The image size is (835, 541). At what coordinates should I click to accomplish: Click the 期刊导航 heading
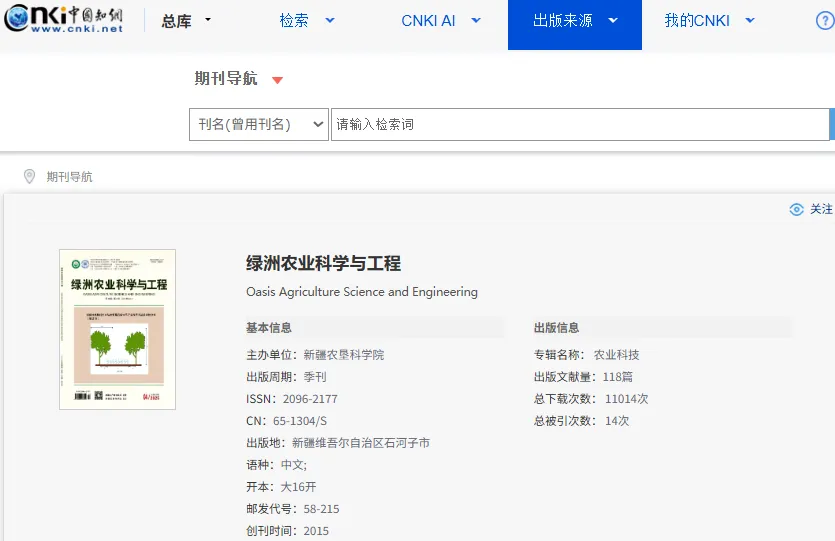click(226, 78)
